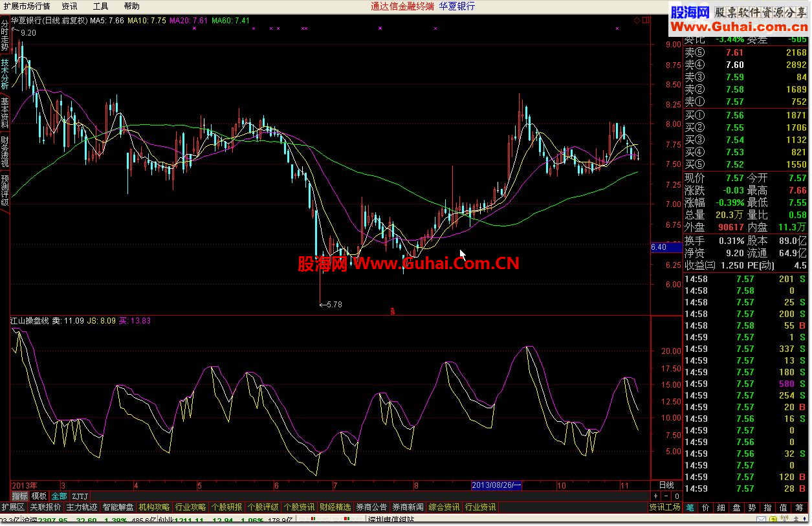The width and height of the screenshot is (812, 526).
Task: Select the 盘 tab in quote panel
Action: click(x=737, y=508)
